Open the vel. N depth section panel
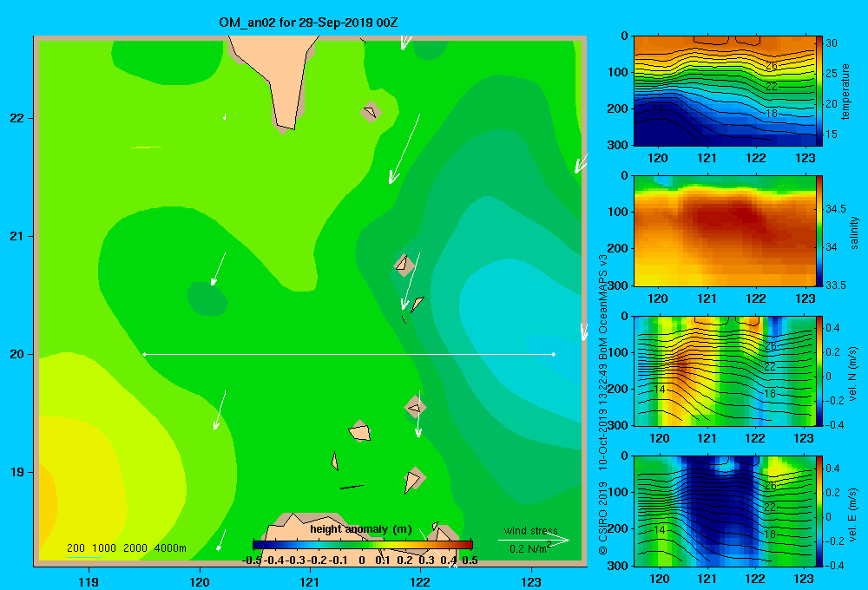 pyautogui.click(x=724, y=370)
